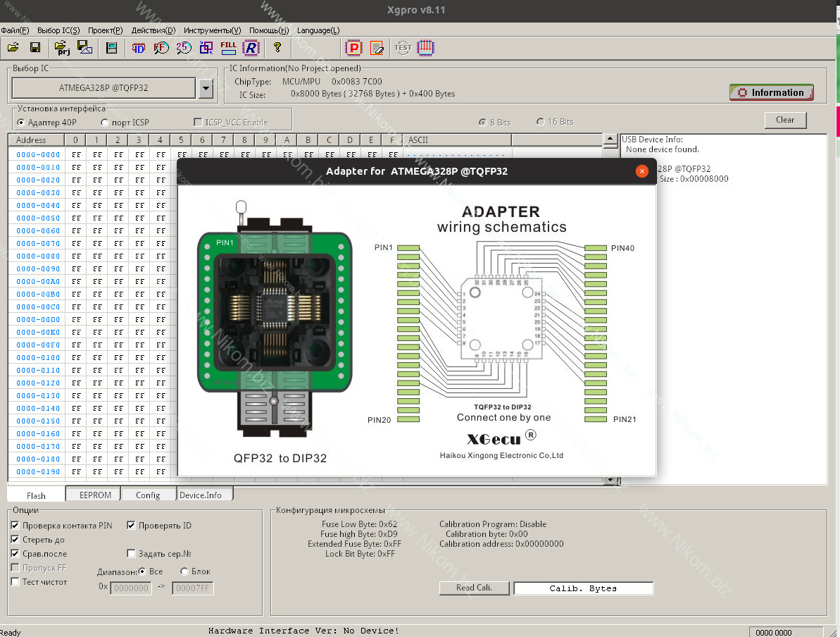This screenshot has height=637, width=840.
Task: Detect 25 series chip with magnifier icon
Action: pyautogui.click(x=184, y=48)
